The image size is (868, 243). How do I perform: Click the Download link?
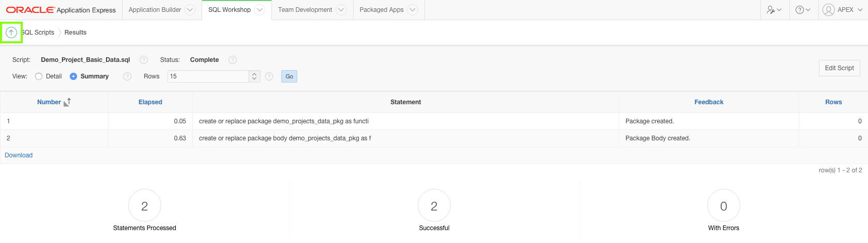pyautogui.click(x=19, y=155)
